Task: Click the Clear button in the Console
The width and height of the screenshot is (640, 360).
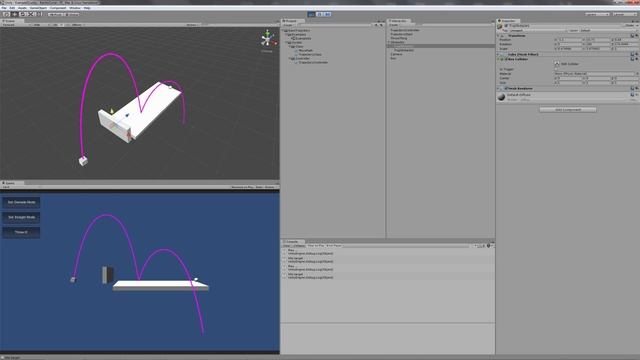Action: [x=287, y=246]
